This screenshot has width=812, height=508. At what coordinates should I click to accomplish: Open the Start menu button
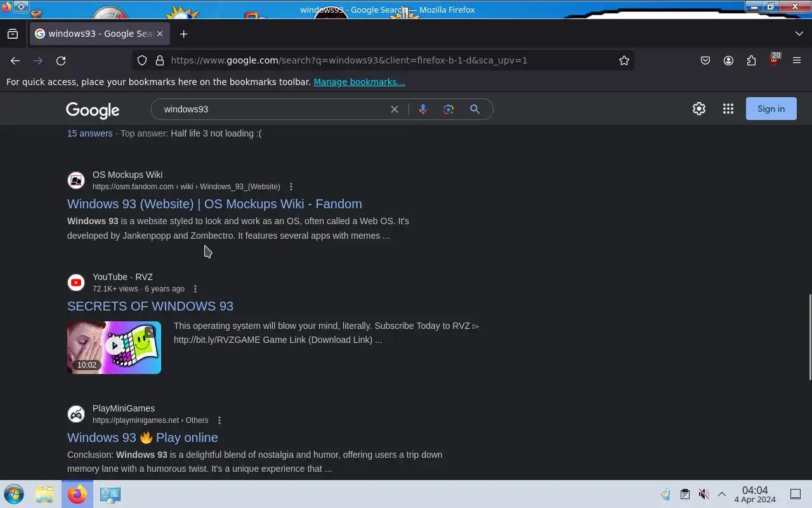click(13, 494)
